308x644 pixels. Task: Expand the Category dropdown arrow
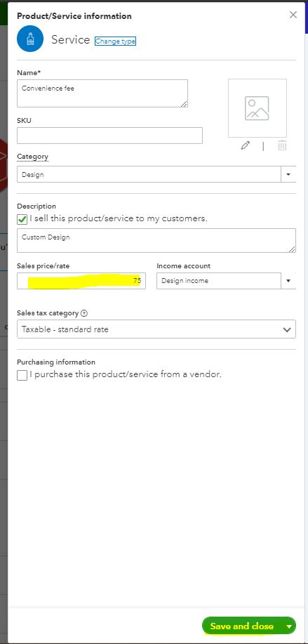(288, 175)
